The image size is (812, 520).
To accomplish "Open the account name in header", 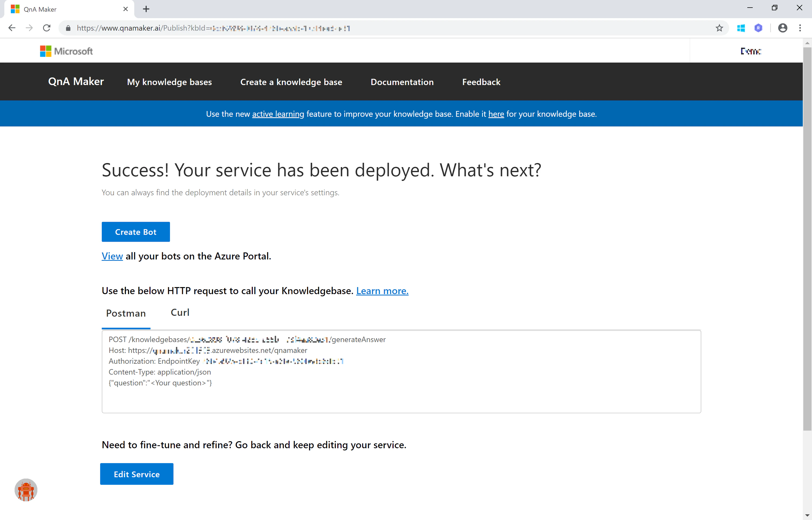I will click(751, 51).
